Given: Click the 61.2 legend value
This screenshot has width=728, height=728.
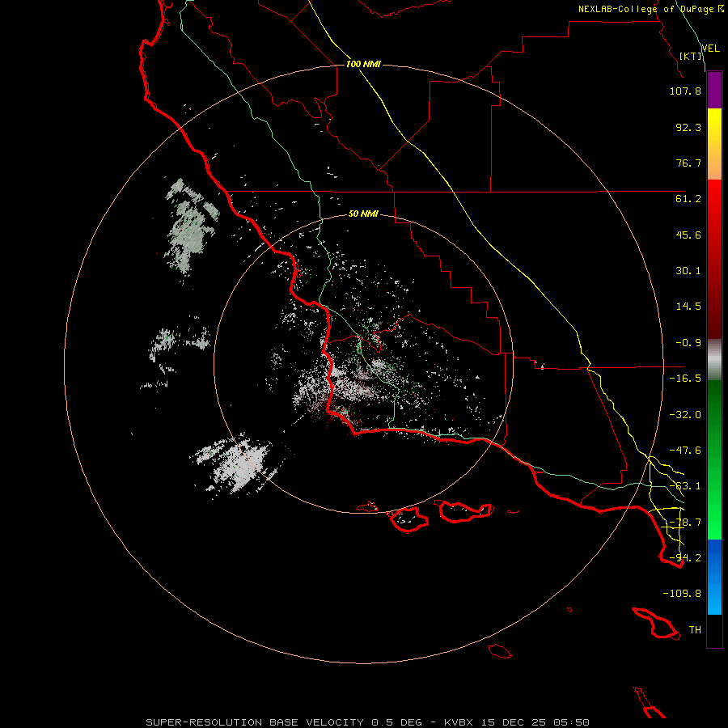Looking at the screenshot, I should pos(688,199).
